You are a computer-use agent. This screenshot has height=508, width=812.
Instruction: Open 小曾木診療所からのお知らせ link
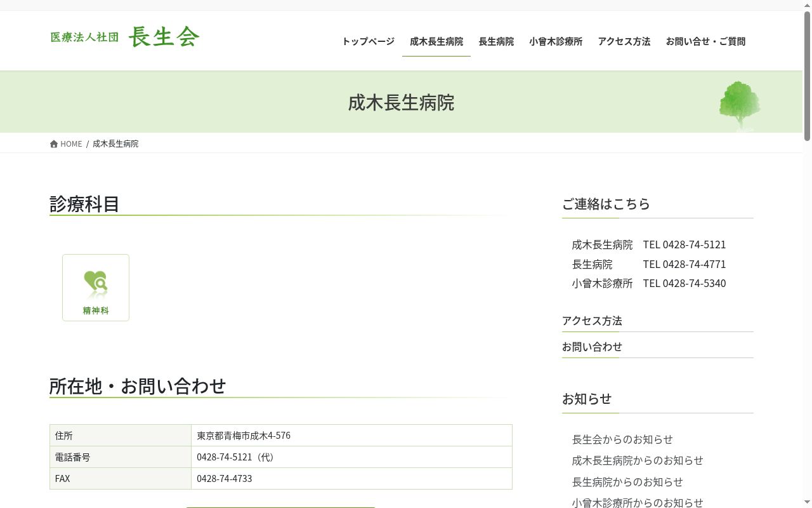point(638,503)
